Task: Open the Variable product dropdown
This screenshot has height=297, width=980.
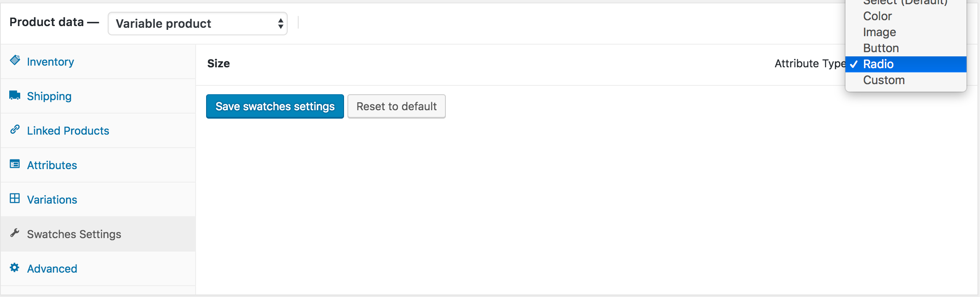Action: [x=198, y=24]
